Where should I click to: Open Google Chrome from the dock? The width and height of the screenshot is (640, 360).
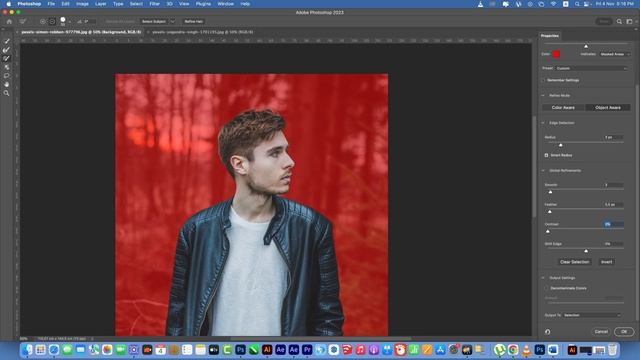click(x=513, y=350)
